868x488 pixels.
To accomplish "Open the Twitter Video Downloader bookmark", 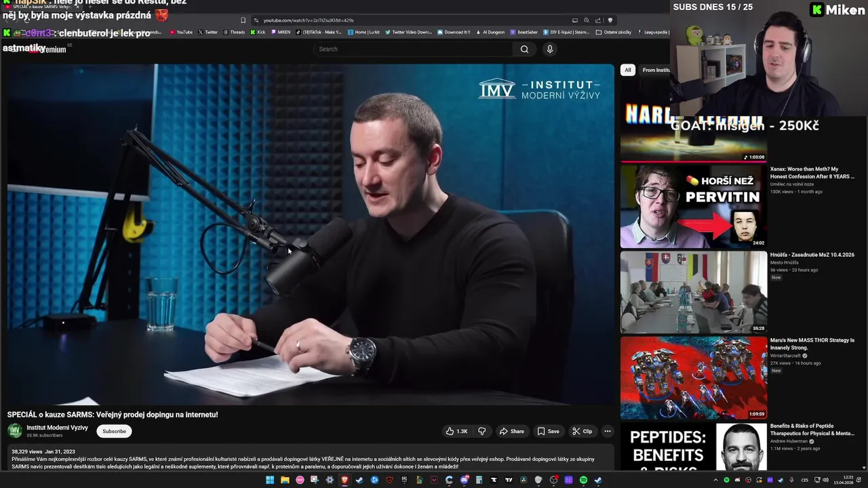I will point(409,32).
